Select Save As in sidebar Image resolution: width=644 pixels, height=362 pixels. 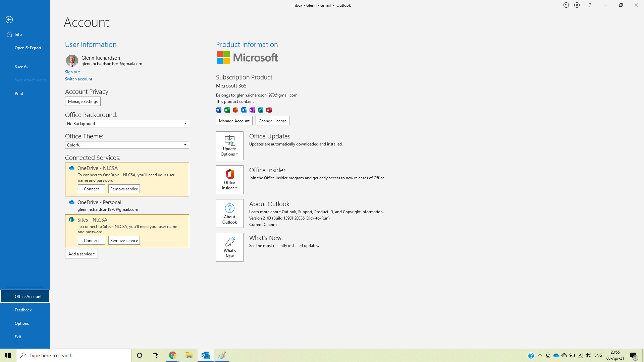pos(25,67)
